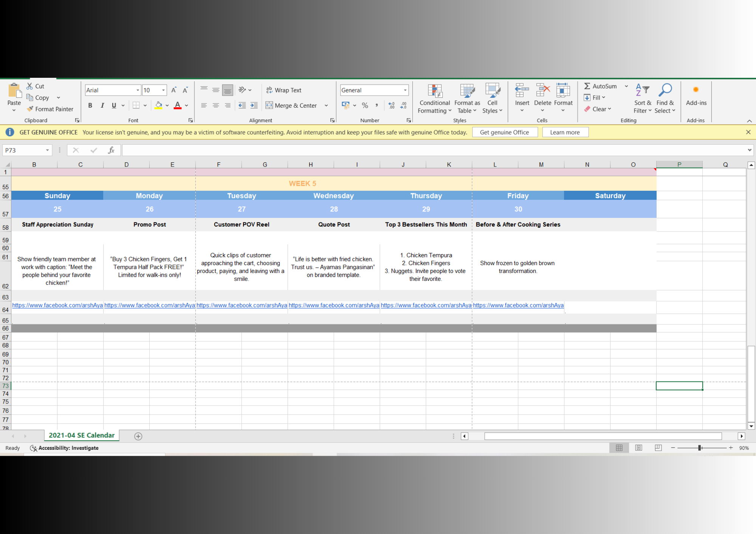The width and height of the screenshot is (756, 534).
Task: Open Facebook link under Friday 30
Action: tap(518, 305)
